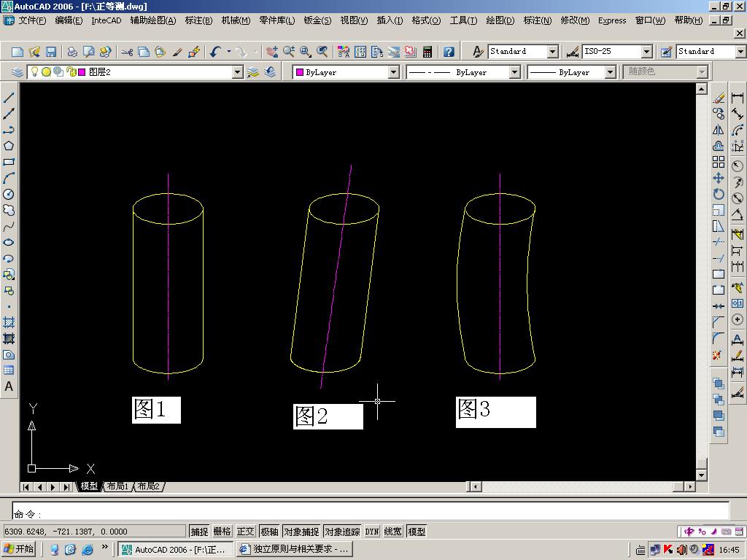
Task: Select the Polygon tool
Action: click(9, 146)
